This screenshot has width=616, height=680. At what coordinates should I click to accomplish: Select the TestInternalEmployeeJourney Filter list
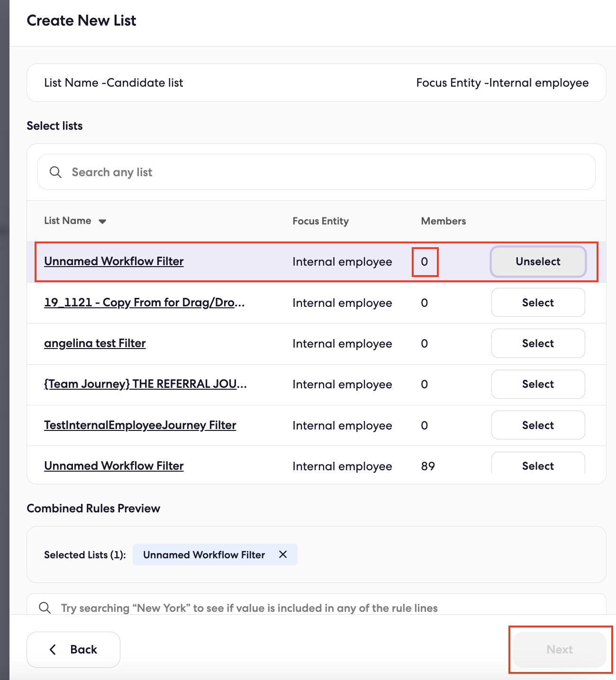click(x=538, y=425)
